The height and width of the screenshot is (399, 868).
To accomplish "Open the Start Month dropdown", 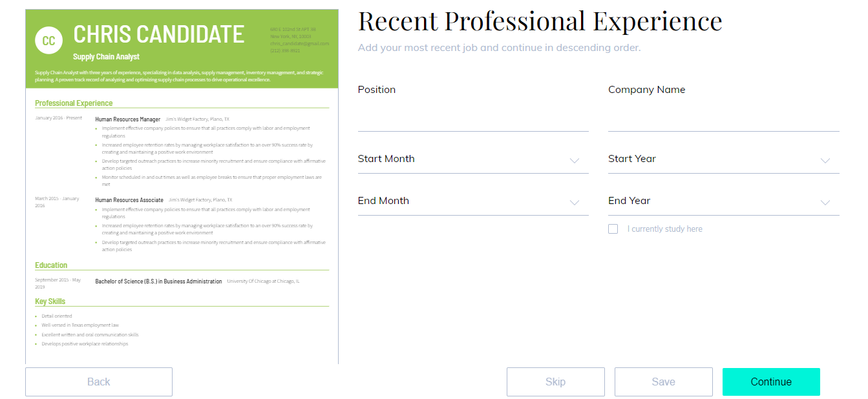I will [473, 159].
